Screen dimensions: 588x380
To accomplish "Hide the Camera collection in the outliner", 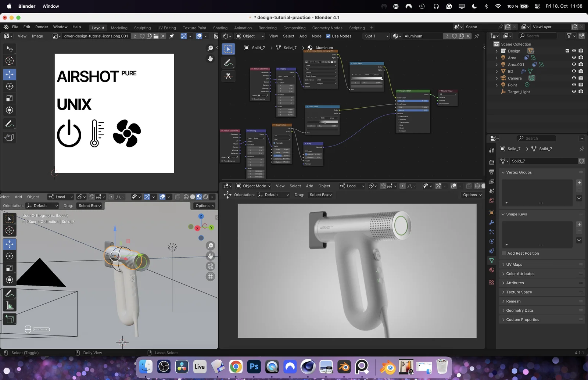I will [574, 78].
